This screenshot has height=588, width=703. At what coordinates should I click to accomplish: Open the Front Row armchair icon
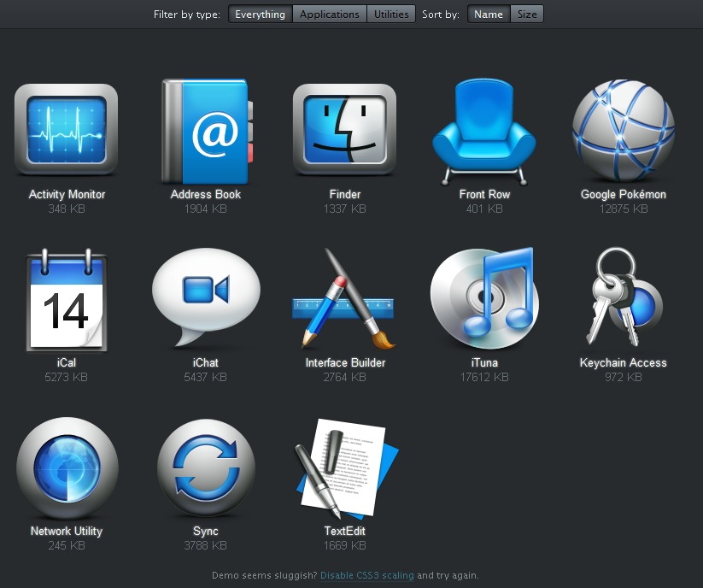(483, 132)
